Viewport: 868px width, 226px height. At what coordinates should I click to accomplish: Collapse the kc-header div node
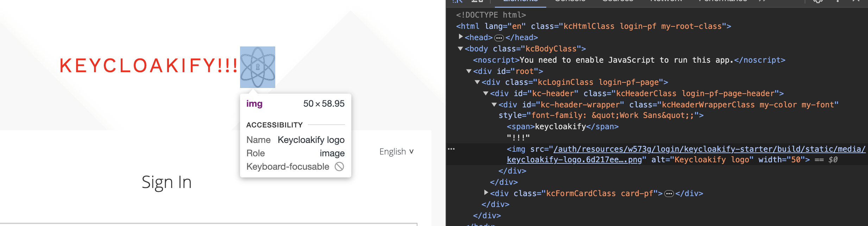486,93
